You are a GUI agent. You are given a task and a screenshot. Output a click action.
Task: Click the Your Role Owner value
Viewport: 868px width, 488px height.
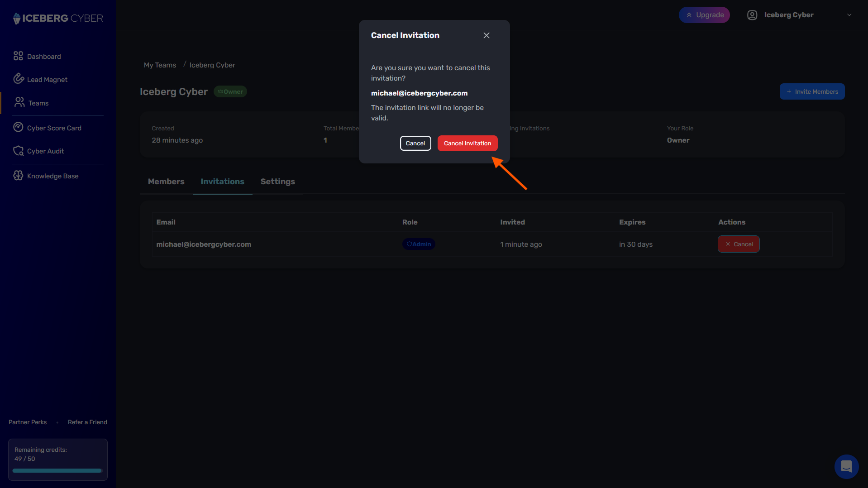678,140
